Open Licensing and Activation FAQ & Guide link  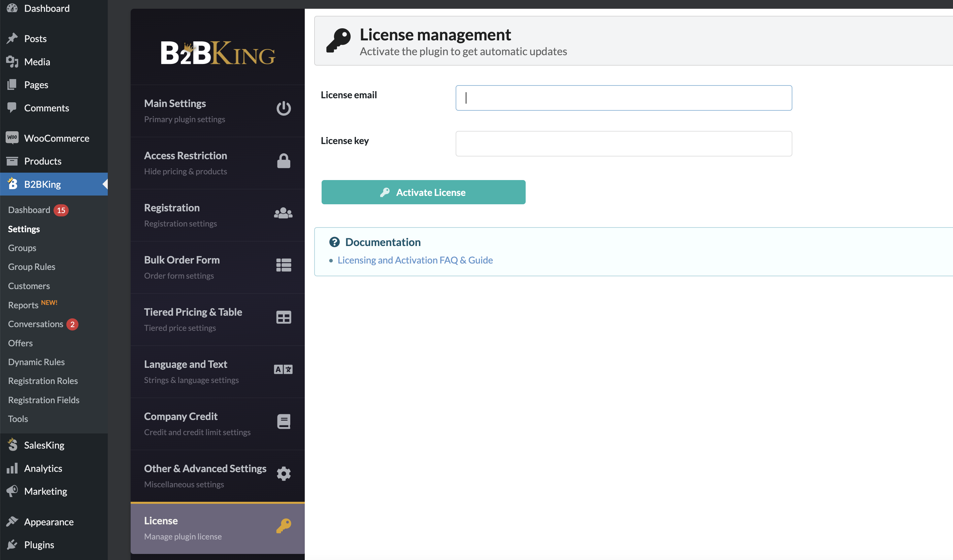tap(415, 260)
